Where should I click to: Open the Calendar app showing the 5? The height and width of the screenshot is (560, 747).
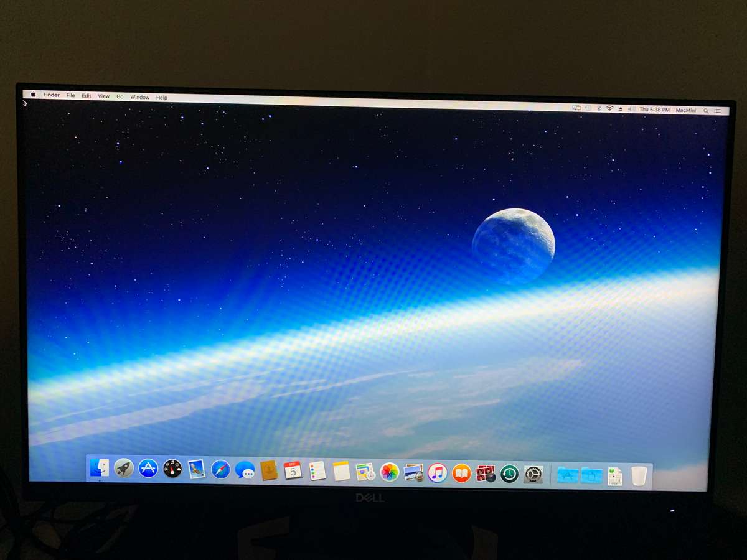(x=293, y=472)
